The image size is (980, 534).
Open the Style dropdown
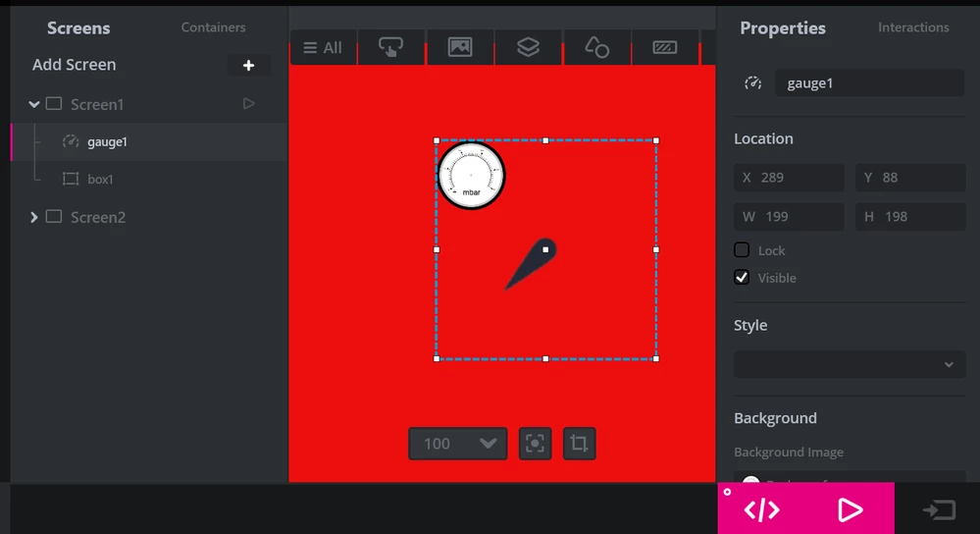tap(850, 364)
